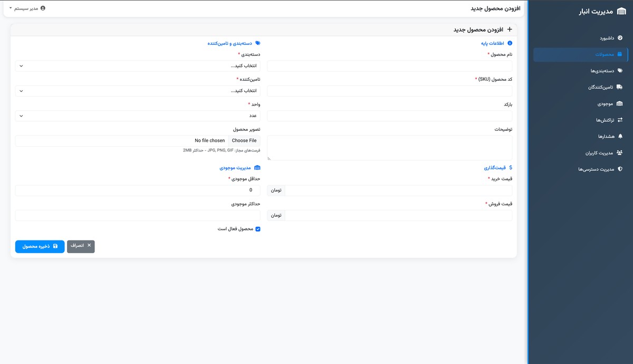This screenshot has width=633, height=364.
Task: Click the Dashboard gauge icon in sidebar
Action: 620,38
